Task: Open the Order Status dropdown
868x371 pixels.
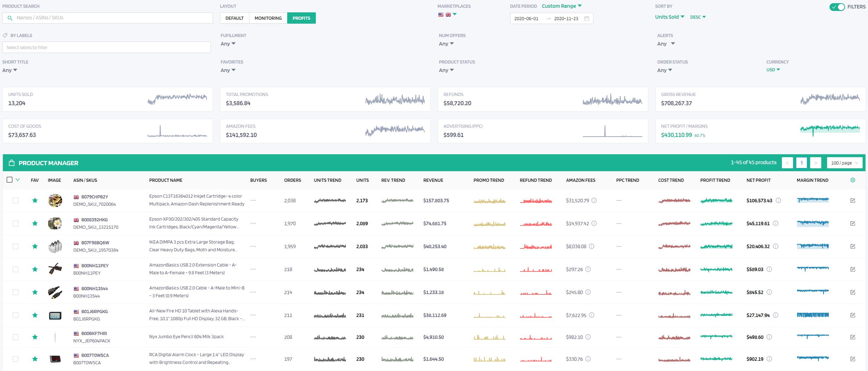Action: click(x=665, y=70)
